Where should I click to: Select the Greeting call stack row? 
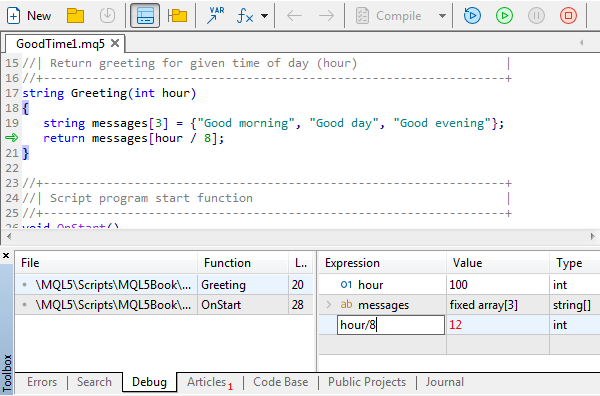pos(164,285)
